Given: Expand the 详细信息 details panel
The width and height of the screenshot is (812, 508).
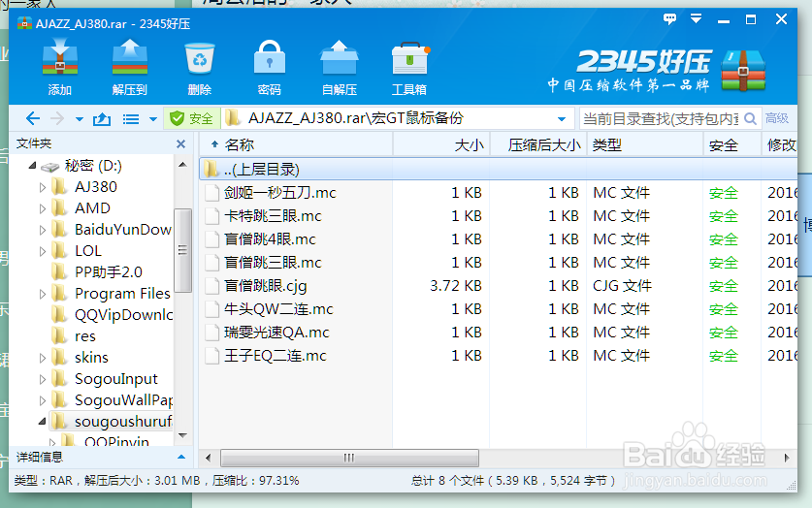Looking at the screenshot, I should [x=181, y=458].
